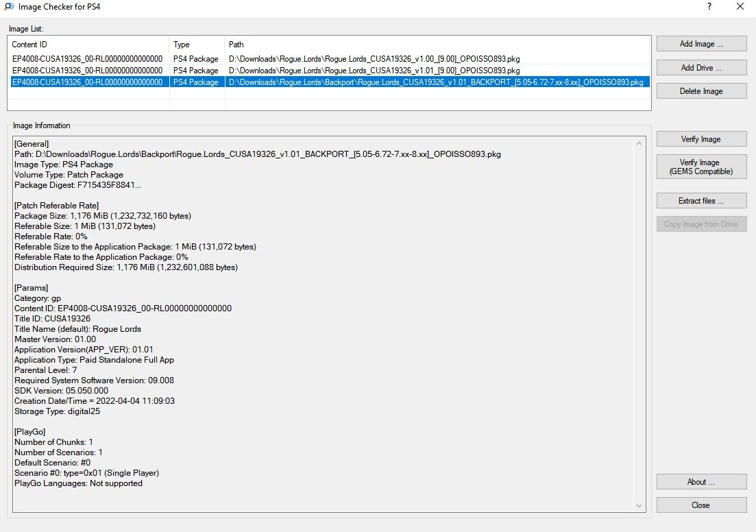This screenshot has width=756, height=532.
Task: Click the scroll up arrow in Image Information
Action: click(639, 143)
